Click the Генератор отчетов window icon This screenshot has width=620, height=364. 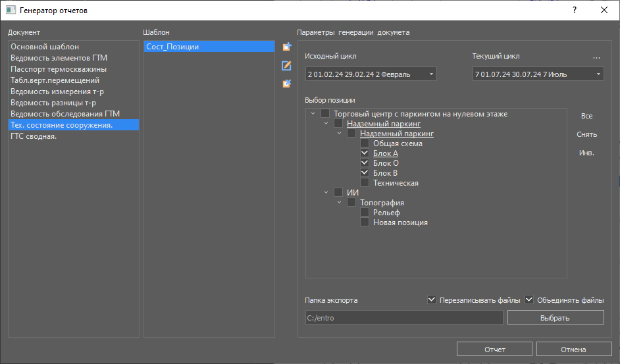11,11
